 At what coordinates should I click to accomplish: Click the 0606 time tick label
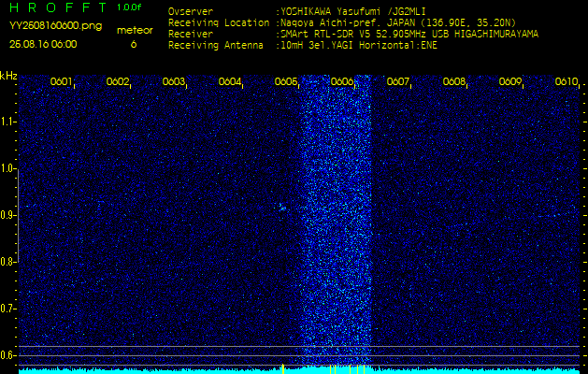click(341, 81)
